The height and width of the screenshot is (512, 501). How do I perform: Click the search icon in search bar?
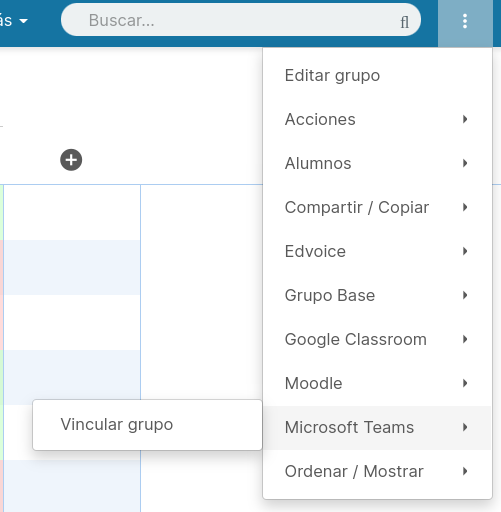coord(405,22)
